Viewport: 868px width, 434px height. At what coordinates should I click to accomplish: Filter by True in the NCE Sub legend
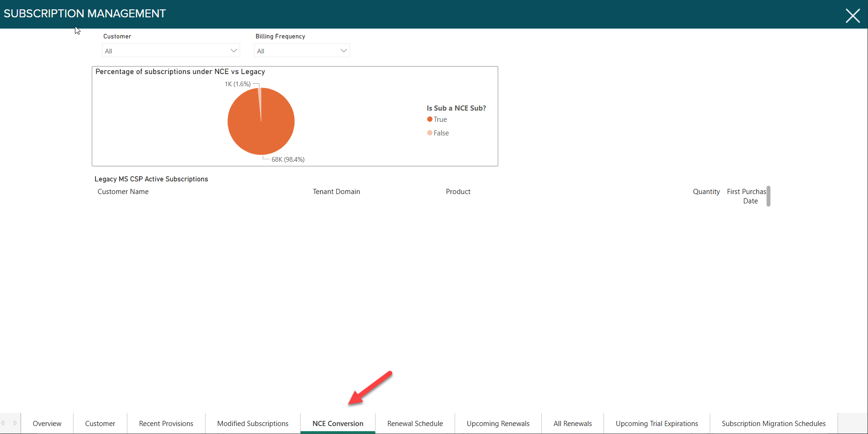438,119
